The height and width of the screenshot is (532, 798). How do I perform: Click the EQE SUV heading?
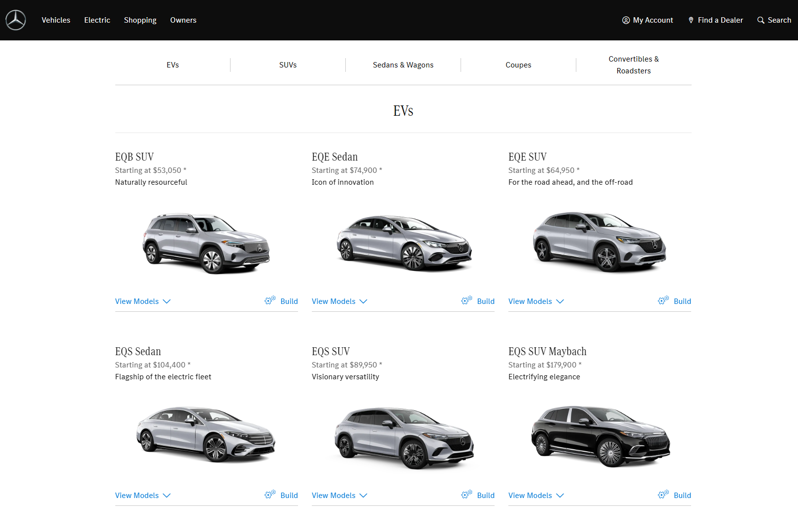tap(528, 157)
